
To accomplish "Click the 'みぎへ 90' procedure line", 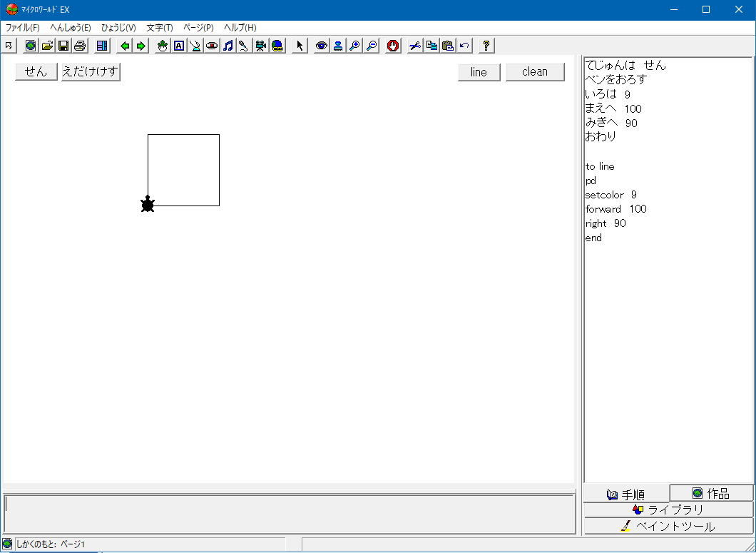I will point(611,123).
